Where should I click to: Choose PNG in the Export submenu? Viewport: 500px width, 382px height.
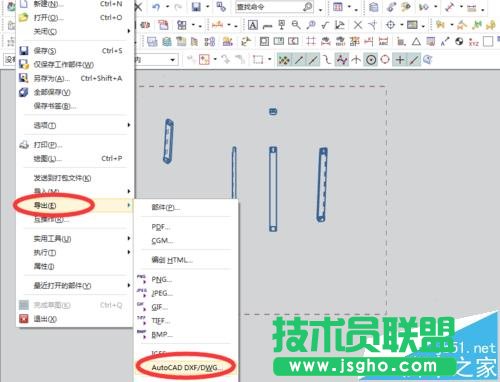(186, 279)
